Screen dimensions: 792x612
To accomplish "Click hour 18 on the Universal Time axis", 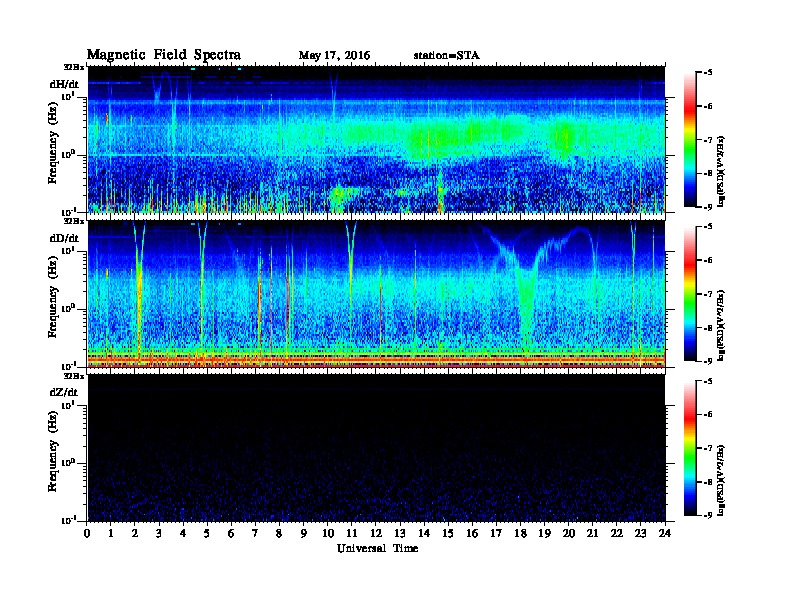I will [x=520, y=534].
